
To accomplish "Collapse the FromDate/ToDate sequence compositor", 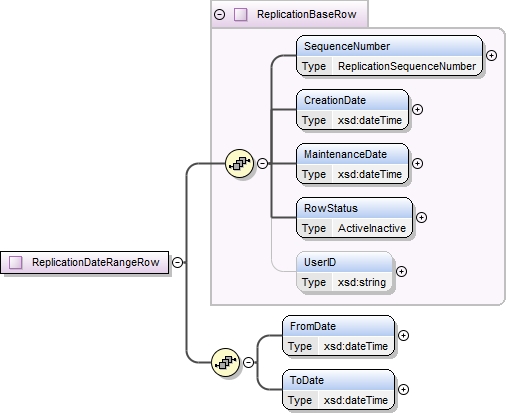I will pyautogui.click(x=248, y=362).
